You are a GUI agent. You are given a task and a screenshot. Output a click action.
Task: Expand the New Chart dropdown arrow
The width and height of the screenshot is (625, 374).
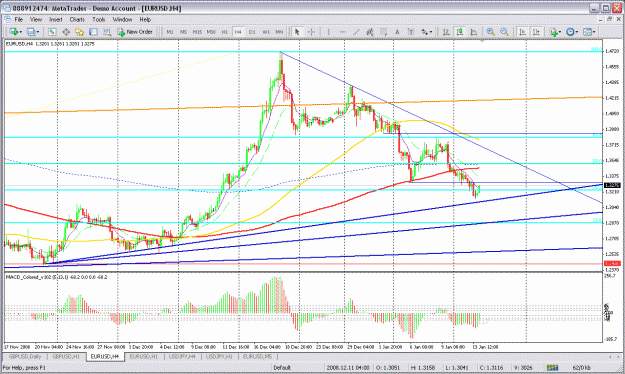pos(20,32)
